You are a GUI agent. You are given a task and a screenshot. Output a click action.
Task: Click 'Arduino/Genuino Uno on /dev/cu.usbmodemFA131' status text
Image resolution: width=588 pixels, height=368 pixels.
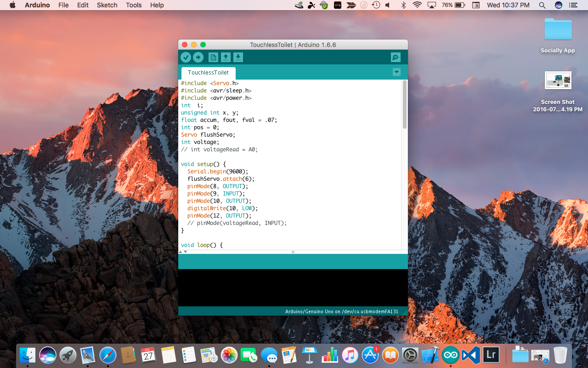342,311
